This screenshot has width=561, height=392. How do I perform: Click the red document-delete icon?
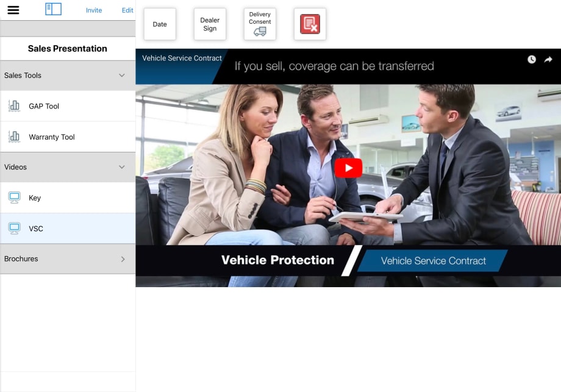310,25
